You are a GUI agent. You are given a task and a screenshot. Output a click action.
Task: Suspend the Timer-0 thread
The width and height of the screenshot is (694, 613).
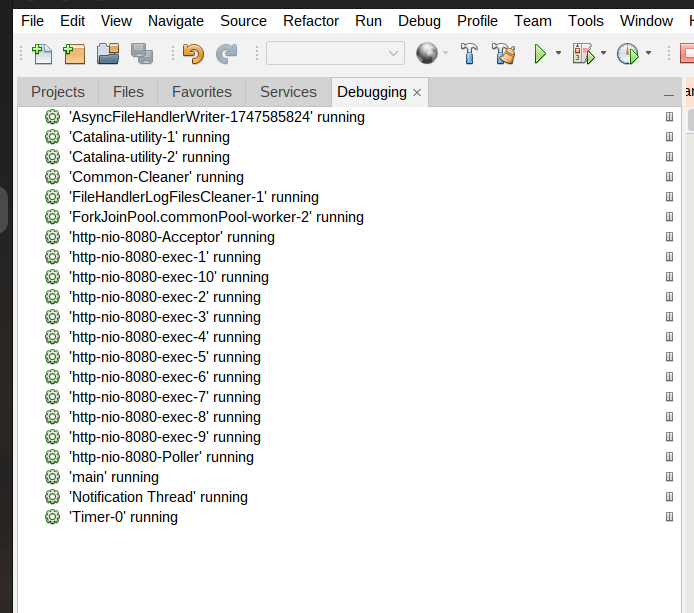(669, 517)
